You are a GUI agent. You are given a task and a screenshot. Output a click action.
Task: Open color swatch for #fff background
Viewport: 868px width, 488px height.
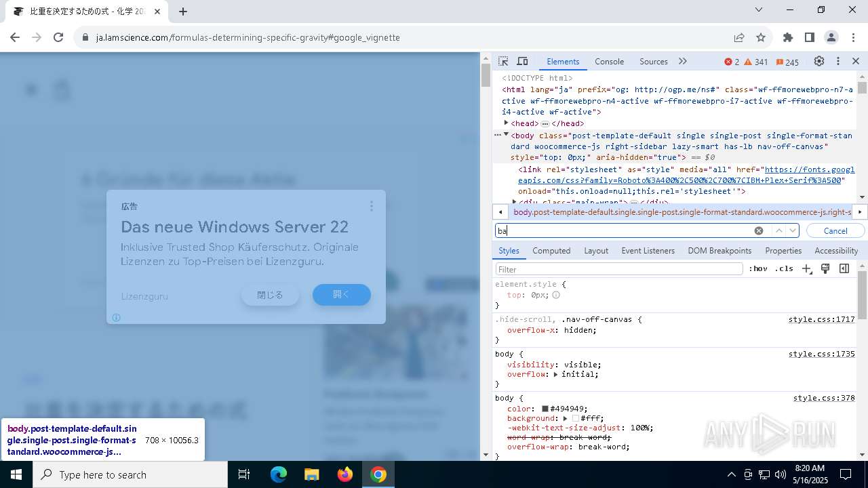tap(575, 418)
